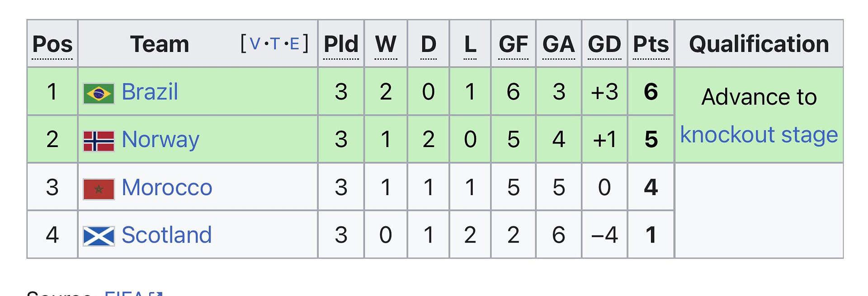Open the Norway team link
The image size is (868, 296).
coord(160,139)
